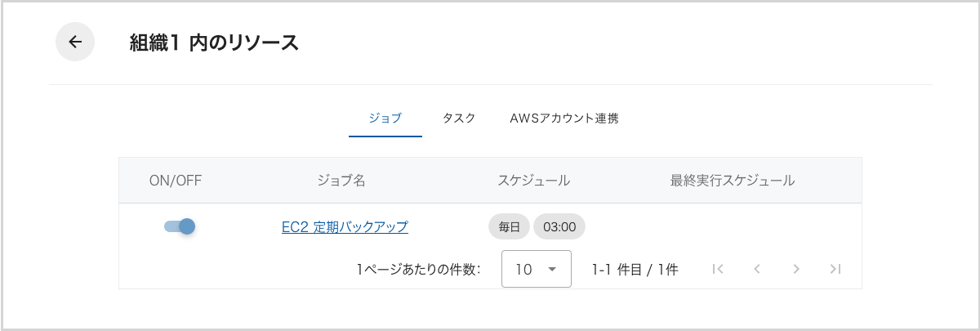The image size is (980, 331).
Task: Go to next page arrow
Action: tap(796, 269)
